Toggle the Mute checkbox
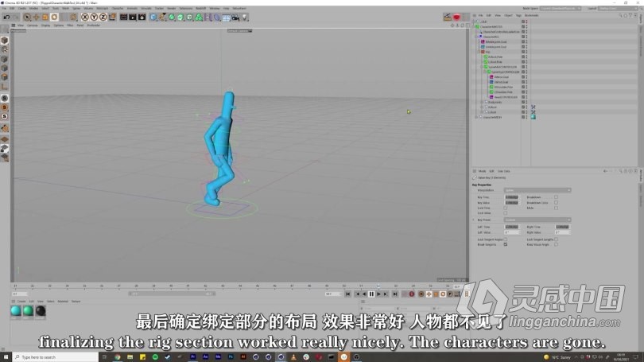 click(556, 208)
